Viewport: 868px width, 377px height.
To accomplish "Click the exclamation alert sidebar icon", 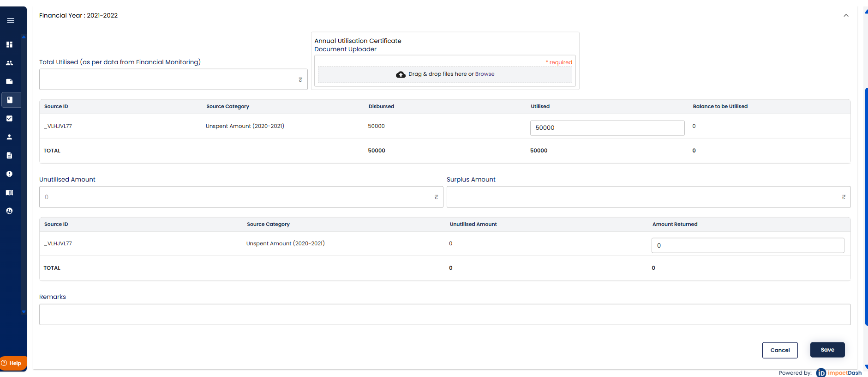I will [9, 174].
